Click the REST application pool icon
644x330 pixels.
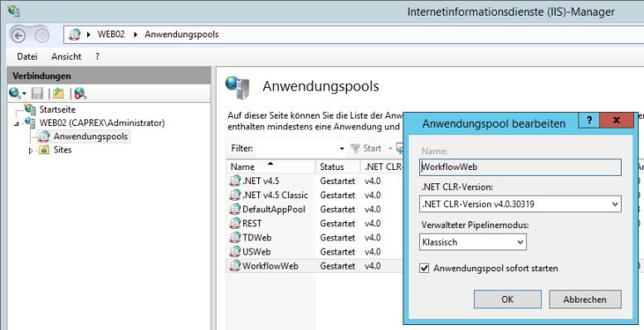click(235, 223)
